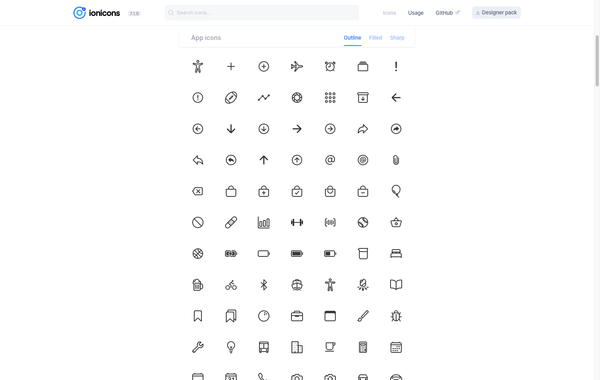Viewport: 600px width, 380px height.
Task: Select the barbell icon
Action: [297, 222]
